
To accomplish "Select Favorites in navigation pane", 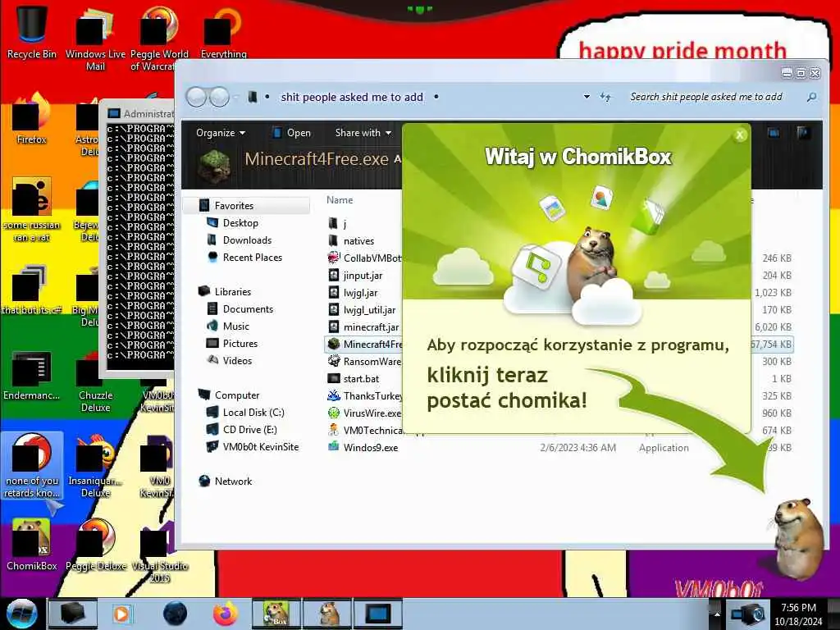I will pyautogui.click(x=246, y=206).
